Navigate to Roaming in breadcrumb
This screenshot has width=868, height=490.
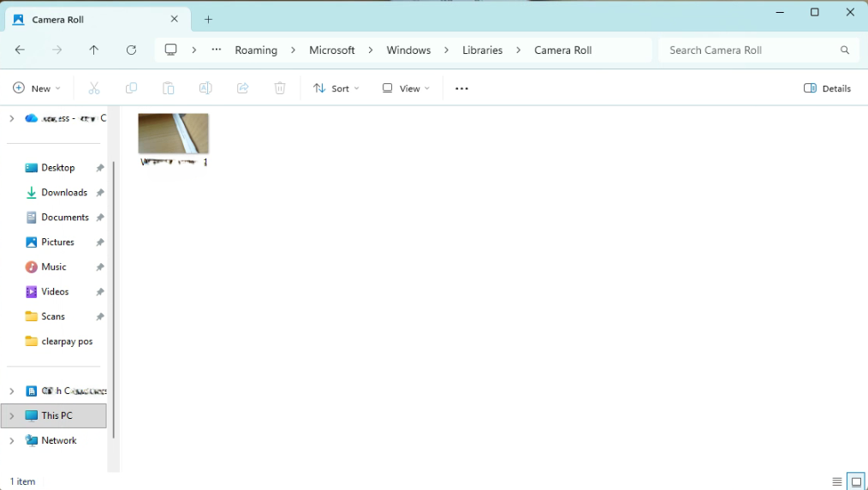(256, 50)
